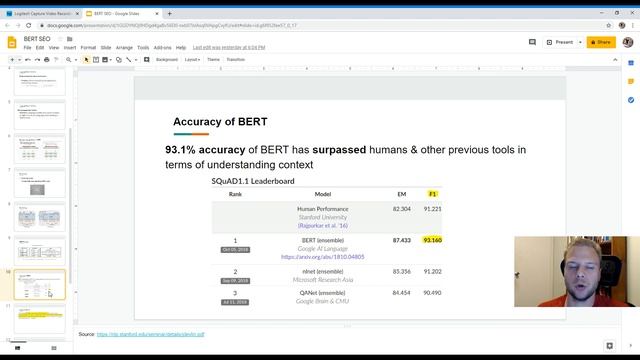The image size is (640, 360).
Task: Bookmark this page with star icon
Action: pos(609,25)
